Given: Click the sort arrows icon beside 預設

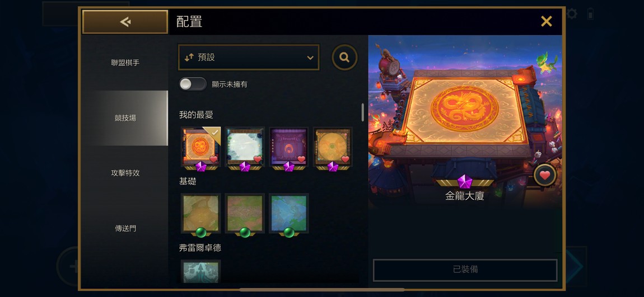Looking at the screenshot, I should [x=189, y=58].
